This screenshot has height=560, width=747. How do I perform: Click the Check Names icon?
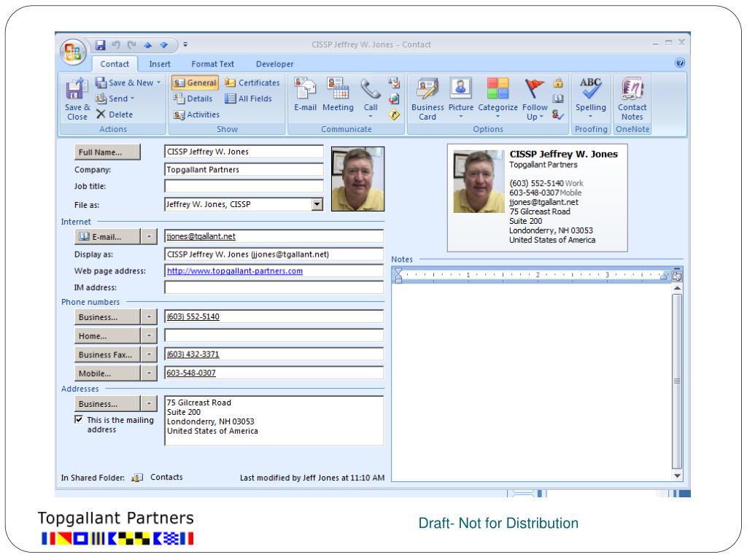click(558, 114)
